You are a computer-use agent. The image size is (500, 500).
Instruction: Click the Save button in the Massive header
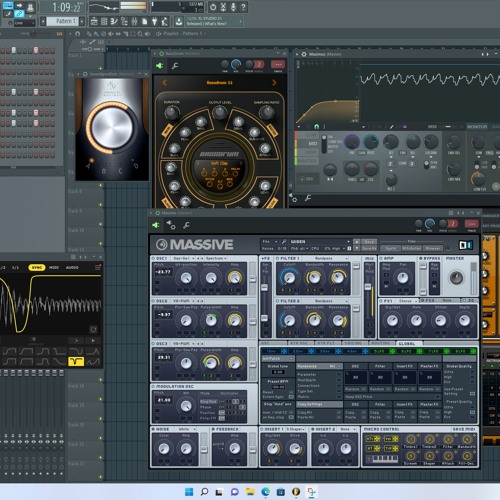pos(369,242)
